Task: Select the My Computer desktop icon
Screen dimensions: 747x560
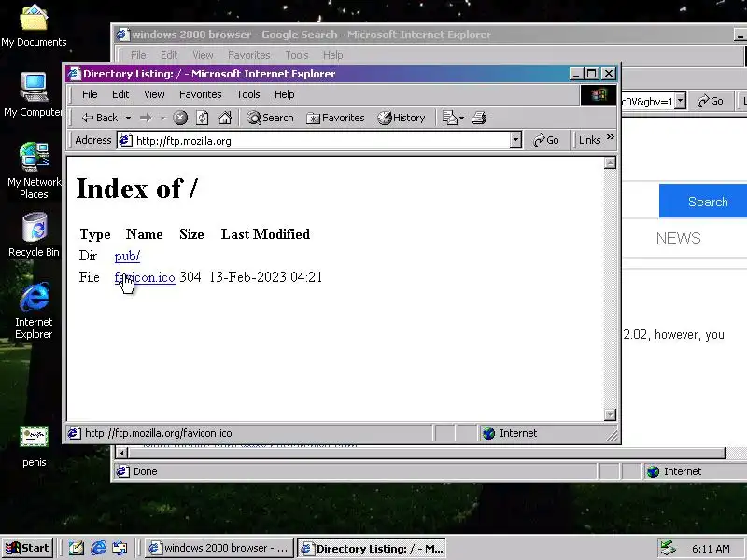Action: (33, 94)
